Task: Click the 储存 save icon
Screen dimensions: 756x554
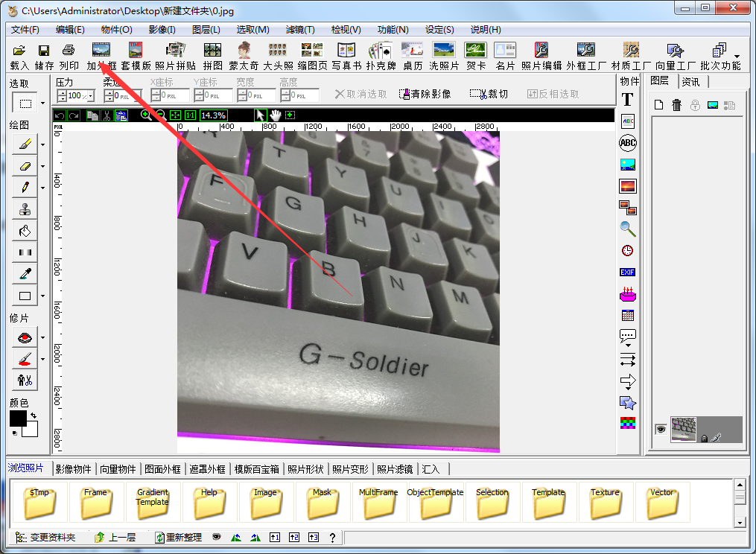Action: pos(44,57)
